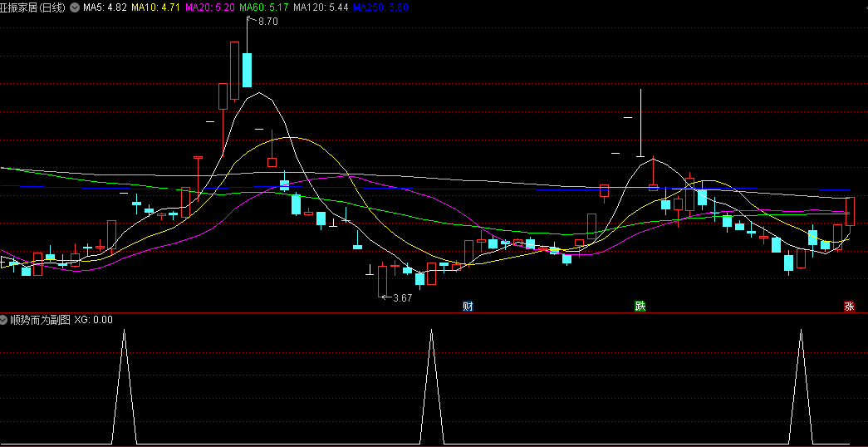Viewport: 868px width, 447px height.
Task: Click the middle XG signal spike peak
Action: pos(431,332)
